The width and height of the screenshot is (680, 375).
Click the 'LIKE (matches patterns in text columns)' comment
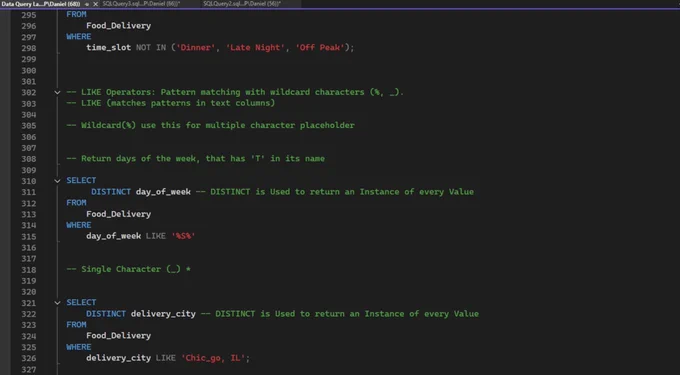point(170,103)
